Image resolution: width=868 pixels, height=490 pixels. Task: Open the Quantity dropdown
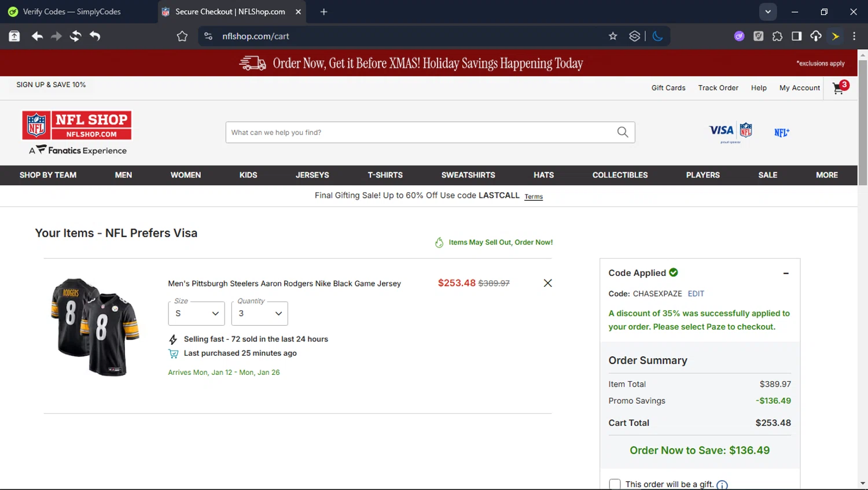click(x=259, y=314)
